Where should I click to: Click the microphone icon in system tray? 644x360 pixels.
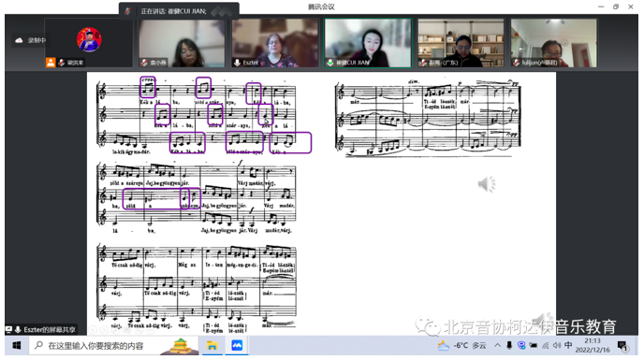tap(509, 345)
